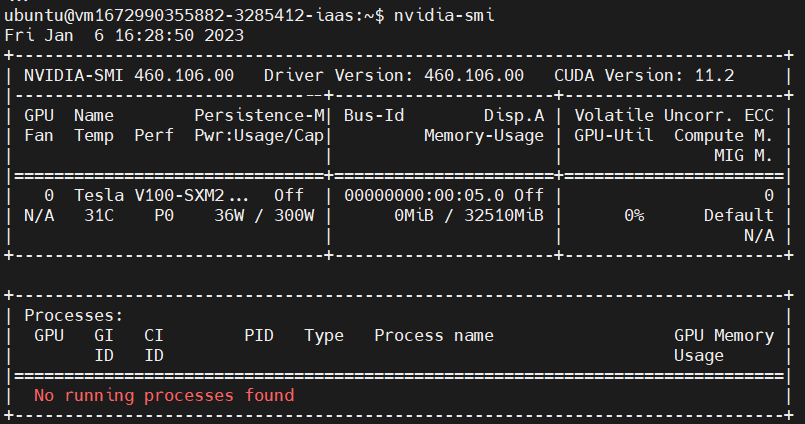Image resolution: width=805 pixels, height=424 pixels.
Task: Click the Volatile Uncorr. ECC header
Action: (674, 115)
